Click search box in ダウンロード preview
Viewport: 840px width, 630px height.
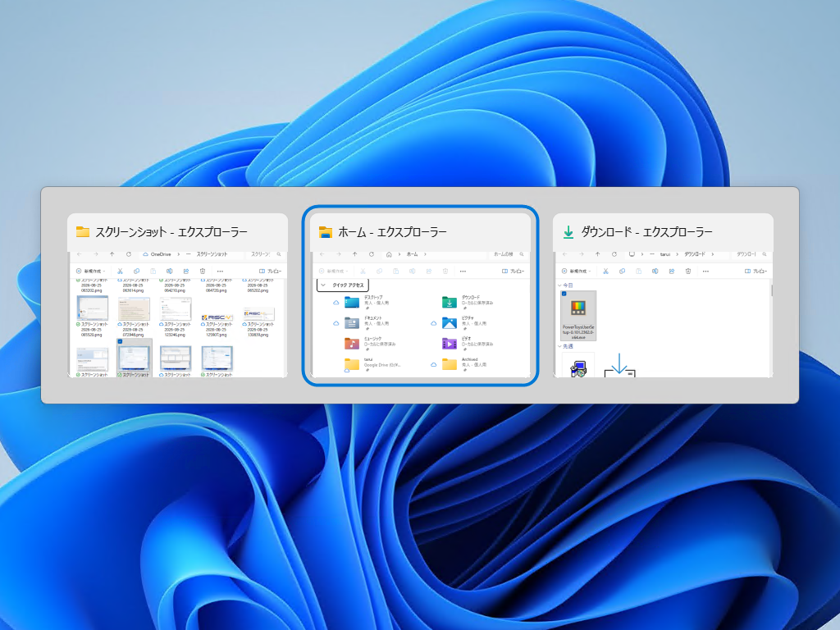point(751,254)
